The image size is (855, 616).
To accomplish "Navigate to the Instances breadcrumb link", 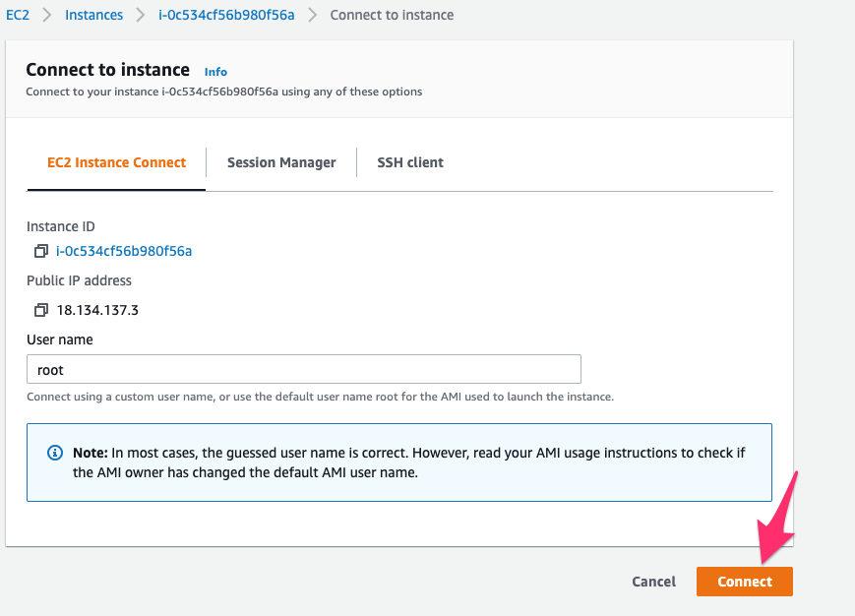I will (93, 16).
